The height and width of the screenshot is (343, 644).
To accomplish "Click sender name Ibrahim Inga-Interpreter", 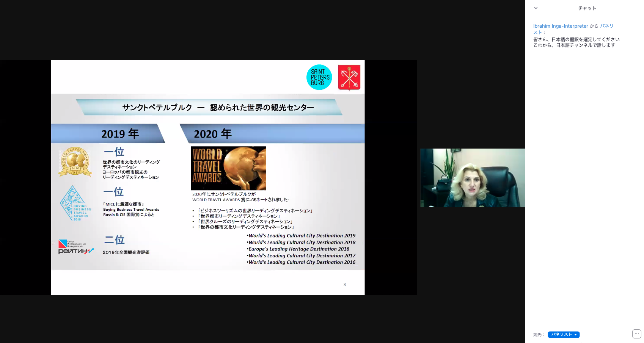I will click(560, 26).
